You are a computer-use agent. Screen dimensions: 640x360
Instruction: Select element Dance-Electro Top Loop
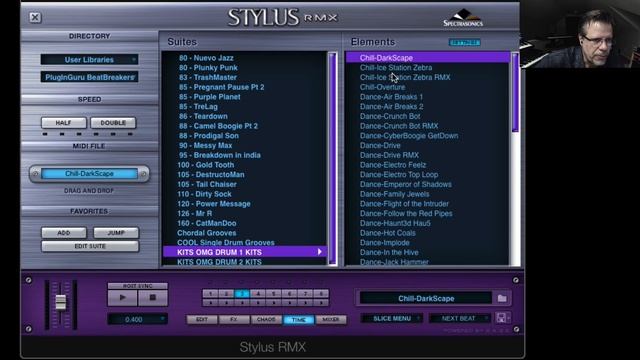[399, 175]
